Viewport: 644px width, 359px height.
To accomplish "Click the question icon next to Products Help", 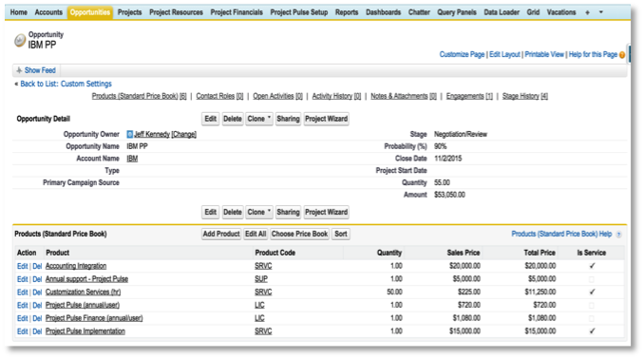I will [x=619, y=235].
